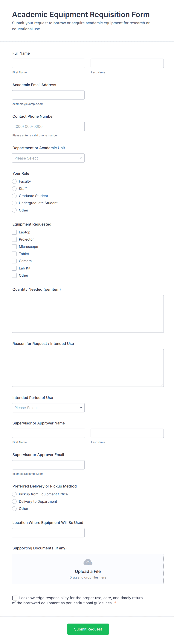Check the Microscope equipment box

pyautogui.click(x=14, y=247)
